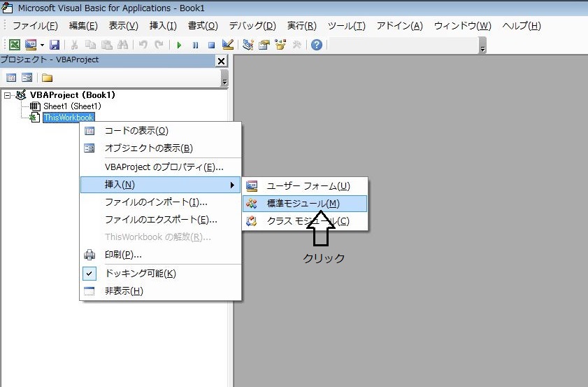Click the View Microsoft Excel toolbar icon

point(14,45)
